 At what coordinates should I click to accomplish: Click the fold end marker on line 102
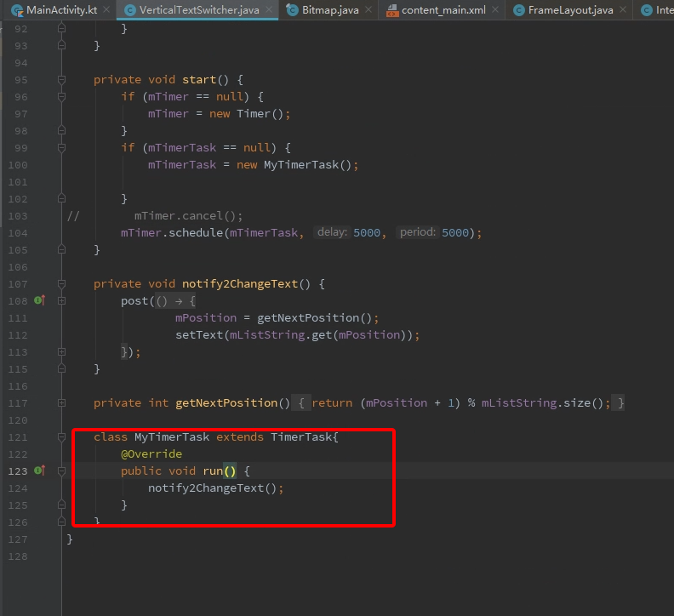(x=61, y=198)
